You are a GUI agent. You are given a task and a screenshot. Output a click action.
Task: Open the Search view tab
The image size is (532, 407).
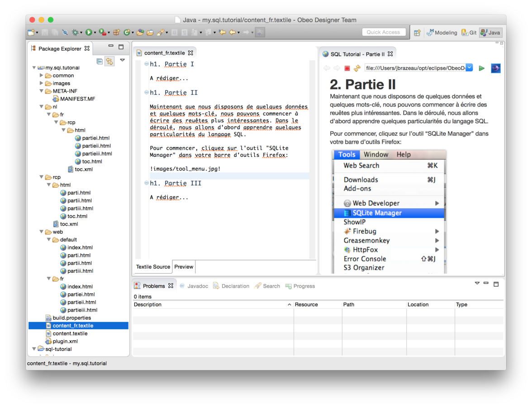coord(267,286)
